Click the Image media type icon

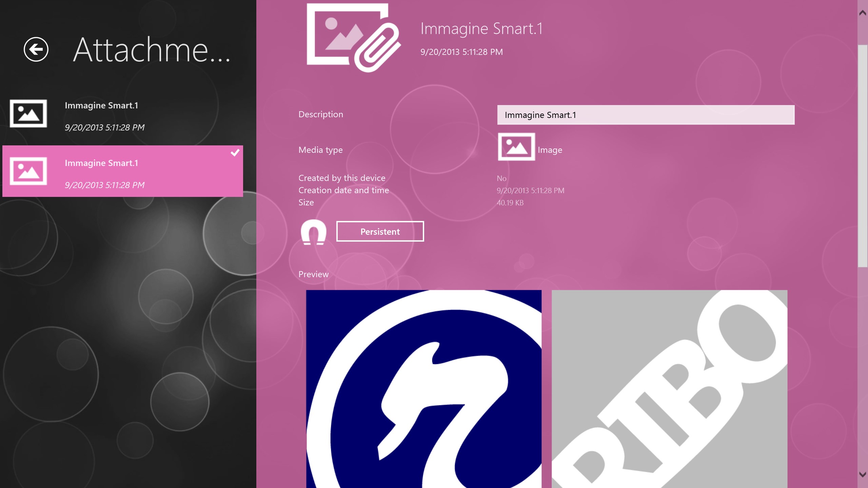(516, 147)
